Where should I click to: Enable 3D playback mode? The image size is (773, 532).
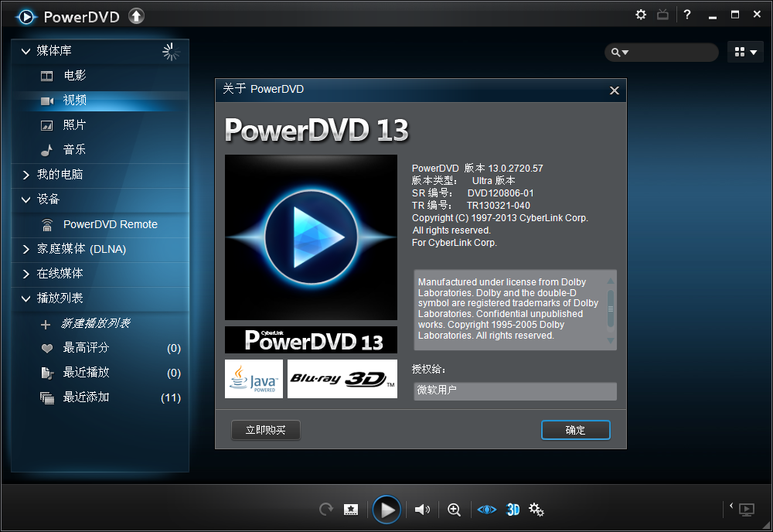(x=512, y=509)
